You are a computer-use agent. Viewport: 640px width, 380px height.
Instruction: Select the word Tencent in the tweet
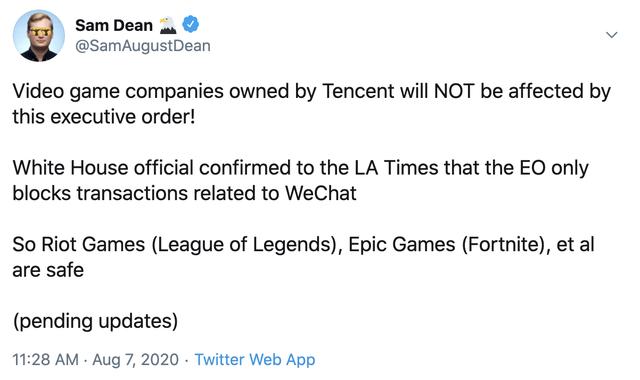[359, 91]
